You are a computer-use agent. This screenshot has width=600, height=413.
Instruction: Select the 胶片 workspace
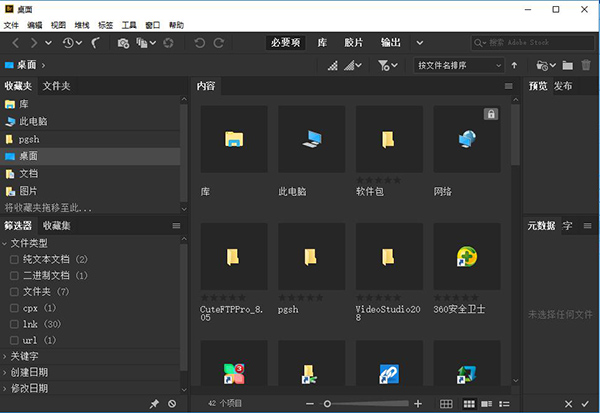354,43
